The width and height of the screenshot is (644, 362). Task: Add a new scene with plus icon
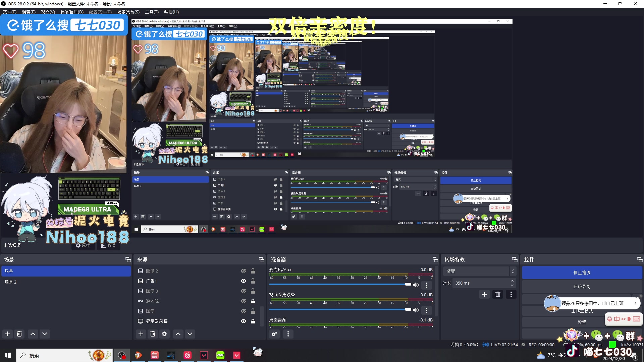click(x=7, y=334)
